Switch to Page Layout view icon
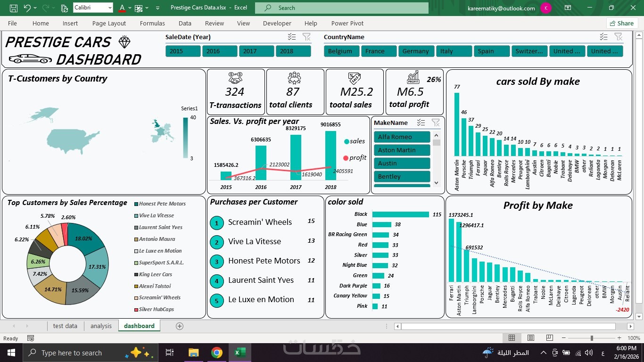 (531, 338)
